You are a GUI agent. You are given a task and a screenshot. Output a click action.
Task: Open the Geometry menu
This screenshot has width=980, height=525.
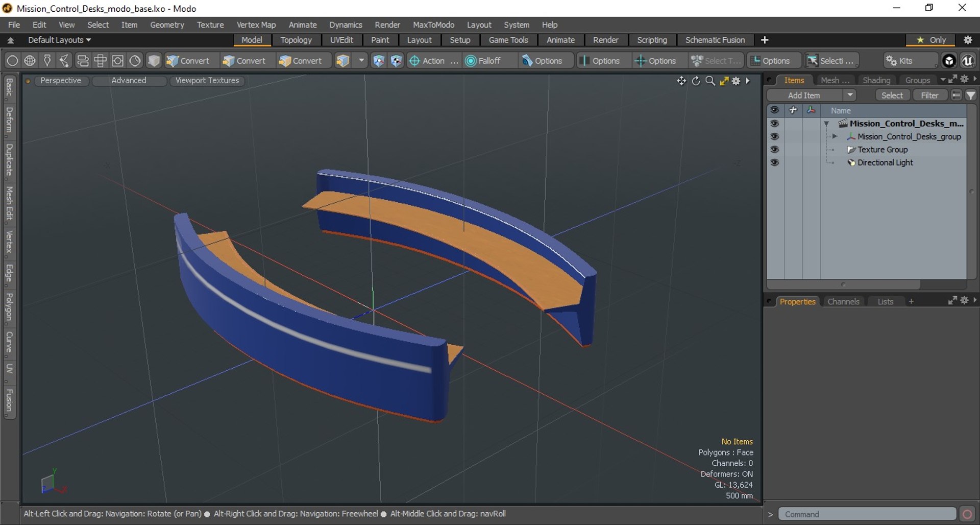[167, 25]
